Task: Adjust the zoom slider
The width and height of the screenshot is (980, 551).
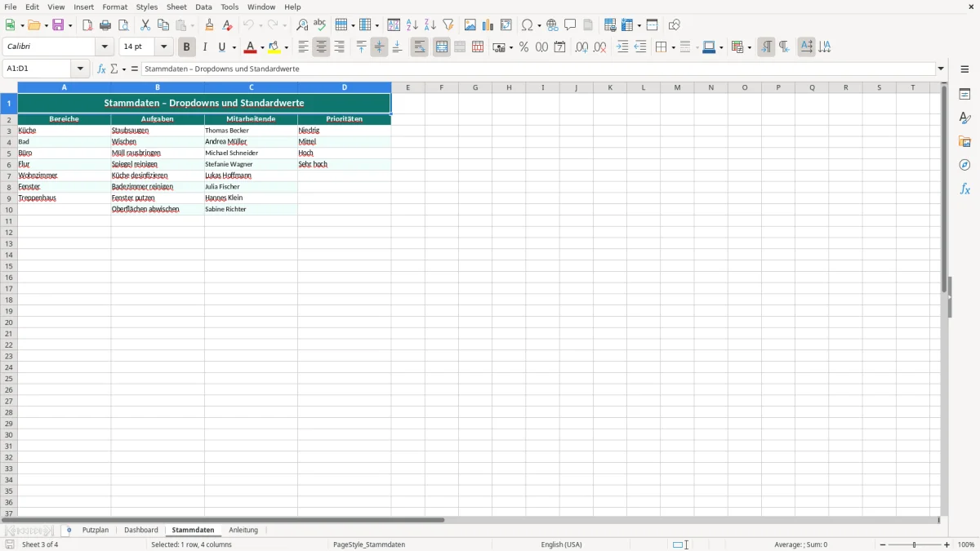Action: [x=915, y=544]
